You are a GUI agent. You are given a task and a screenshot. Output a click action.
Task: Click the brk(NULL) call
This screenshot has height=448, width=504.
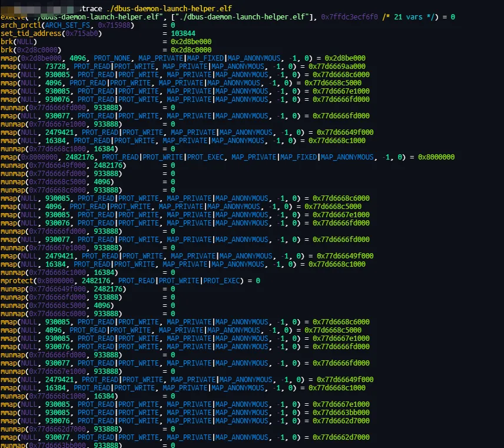[x=19, y=42]
